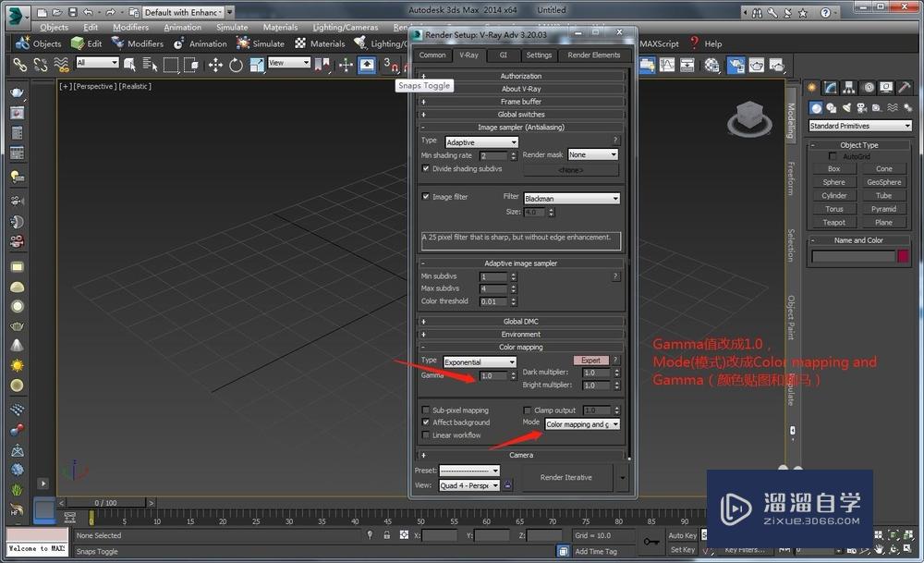Click the Gamma value input field

[493, 375]
